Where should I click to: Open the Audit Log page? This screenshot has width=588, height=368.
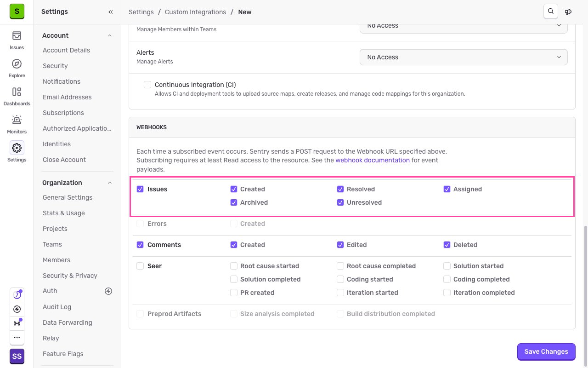57,307
